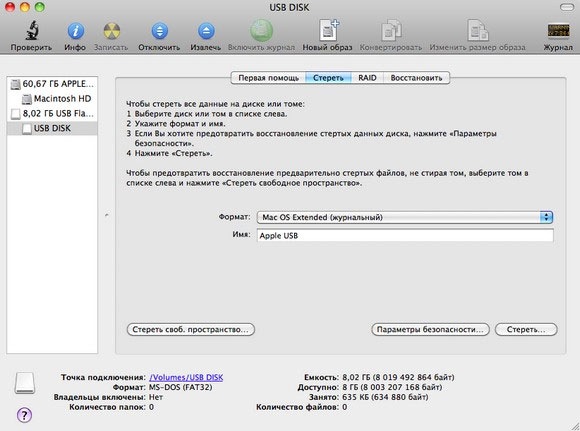Switch to the Первая помощь tab
This screenshot has height=431, width=580.
point(269,78)
